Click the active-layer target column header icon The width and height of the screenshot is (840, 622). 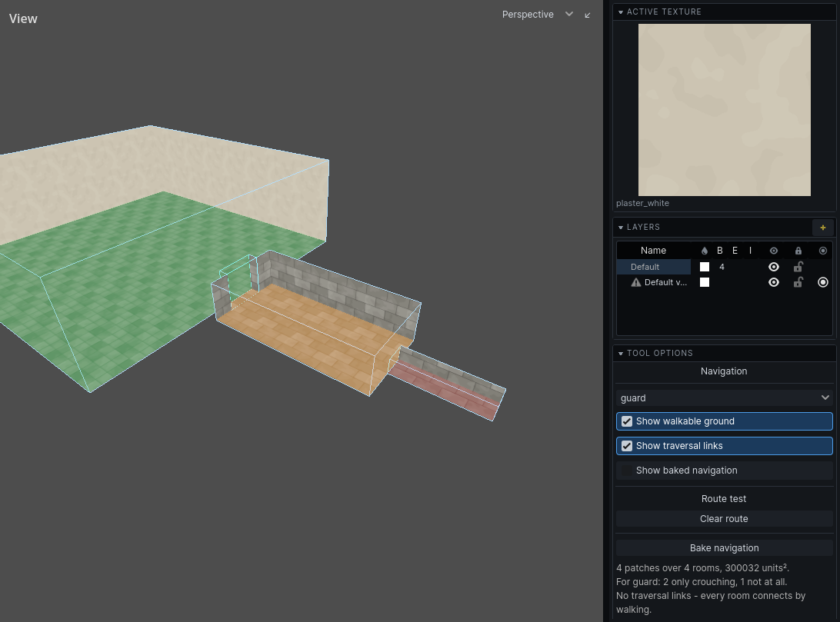[x=823, y=251]
